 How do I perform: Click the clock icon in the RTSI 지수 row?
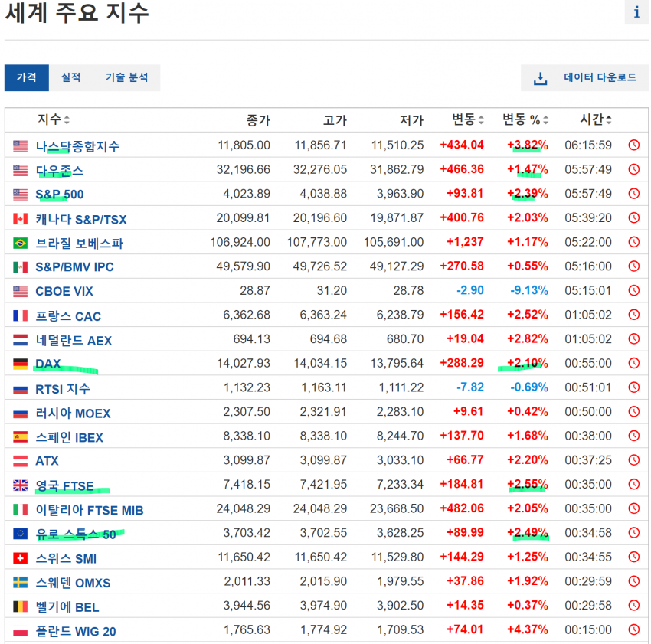click(x=634, y=387)
